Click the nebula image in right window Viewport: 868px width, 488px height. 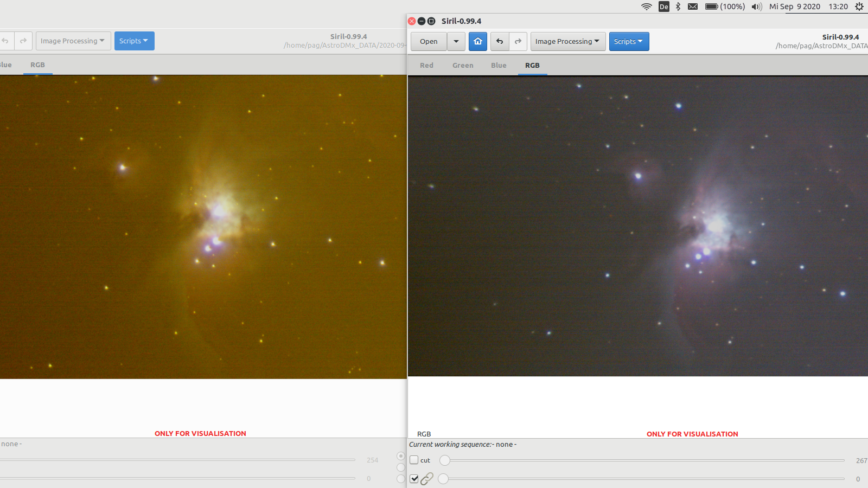click(638, 226)
